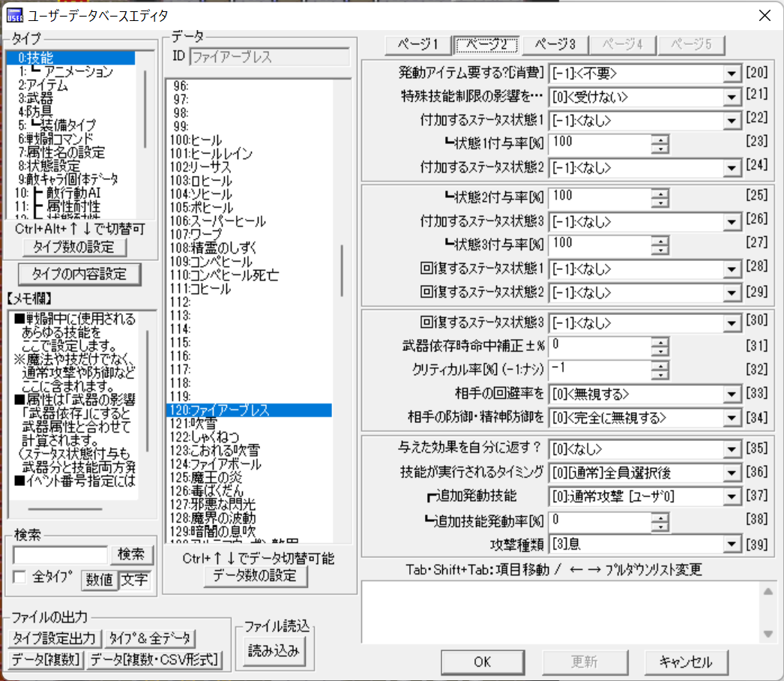This screenshot has width=784, height=681.
Task: Increase 状態1付与率 stepper value
Action: click(x=660, y=140)
